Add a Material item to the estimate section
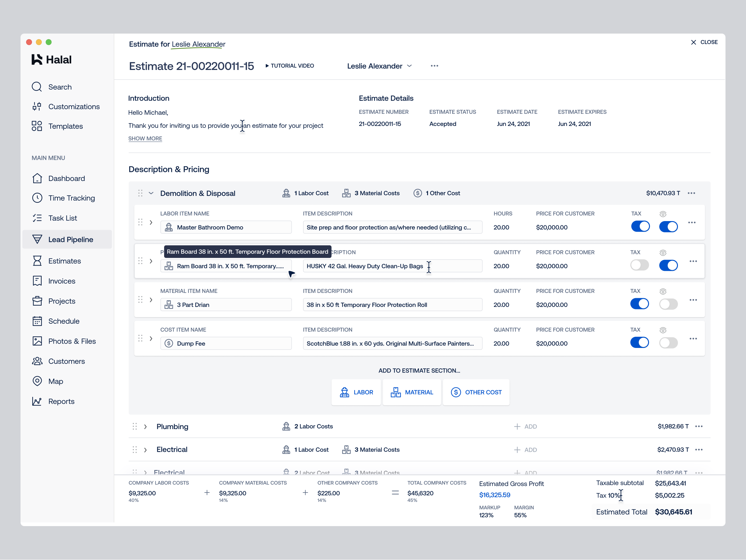This screenshot has height=560, width=746. [412, 392]
